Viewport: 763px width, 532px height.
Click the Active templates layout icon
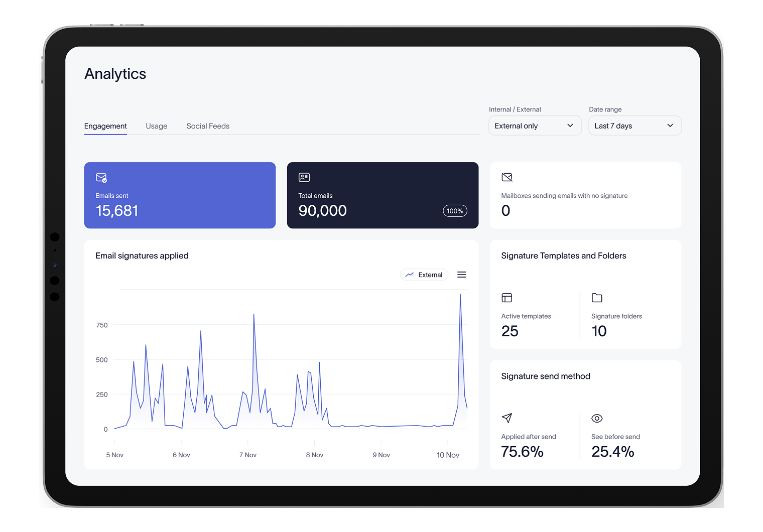[x=507, y=298]
